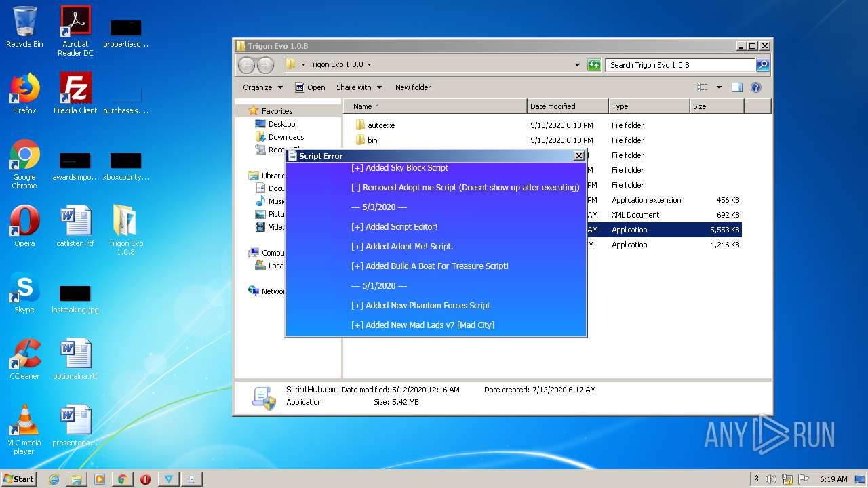This screenshot has height=488, width=868.
Task: Select the XML Document 692 KB row
Action: pos(664,215)
